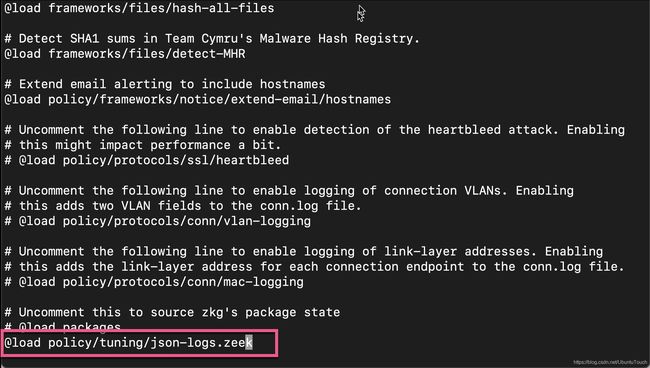Click the block cursor after json-logs.zeek

pyautogui.click(x=249, y=343)
